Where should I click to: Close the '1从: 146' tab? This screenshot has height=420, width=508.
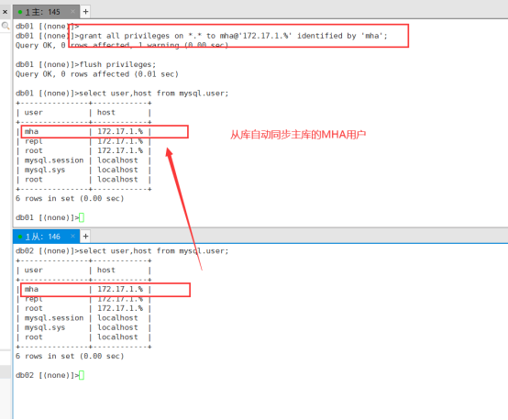[x=72, y=237]
